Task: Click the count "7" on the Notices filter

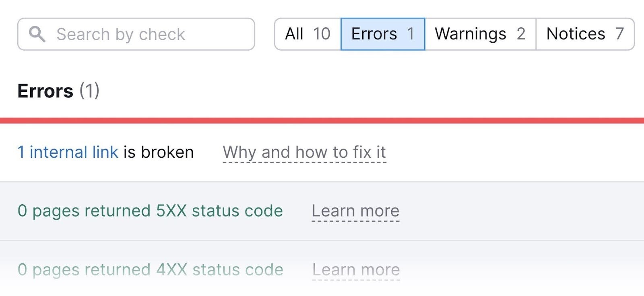Action: pos(619,34)
